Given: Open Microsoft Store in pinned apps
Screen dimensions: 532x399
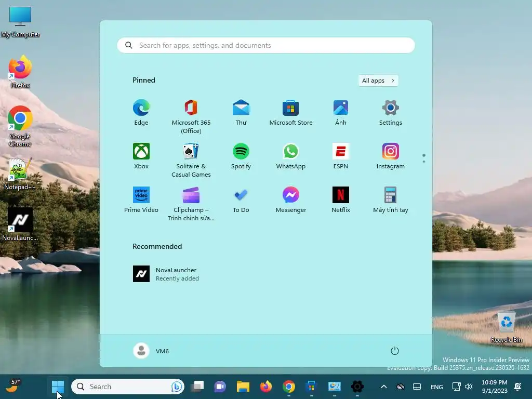Looking at the screenshot, I should [291, 113].
